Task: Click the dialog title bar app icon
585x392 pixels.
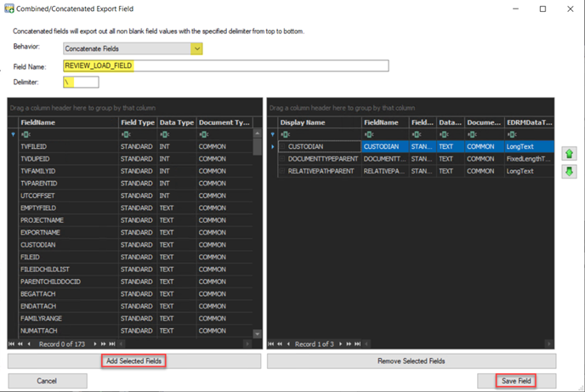Action: pos(9,9)
